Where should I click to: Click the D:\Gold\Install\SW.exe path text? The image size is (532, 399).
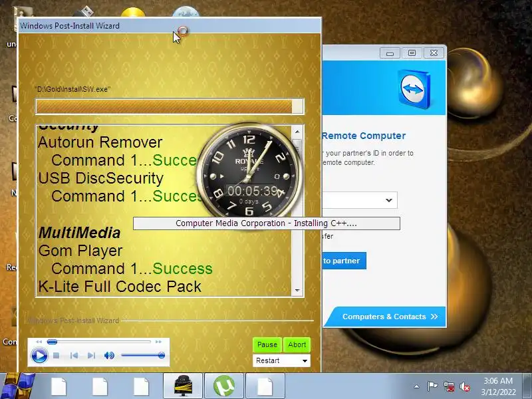click(x=72, y=89)
